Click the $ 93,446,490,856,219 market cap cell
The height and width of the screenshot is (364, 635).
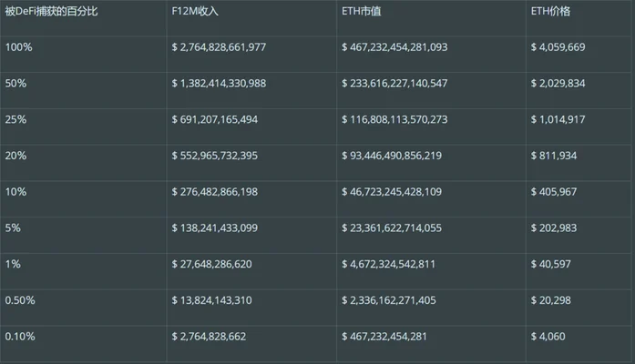pos(392,156)
